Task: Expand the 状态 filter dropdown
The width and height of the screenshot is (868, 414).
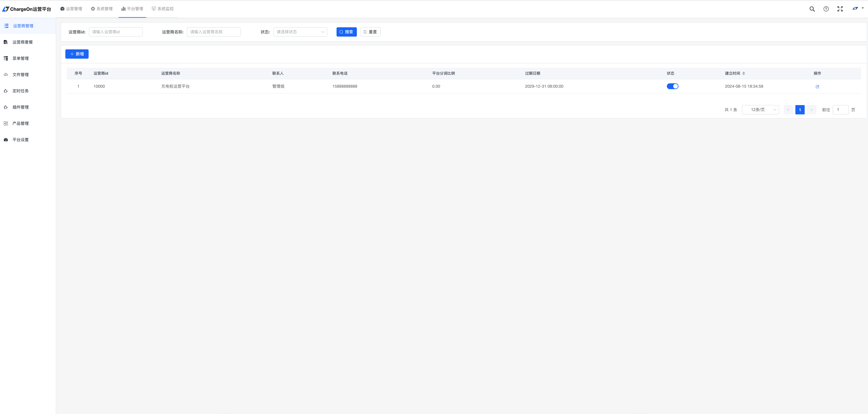Action: coord(300,32)
